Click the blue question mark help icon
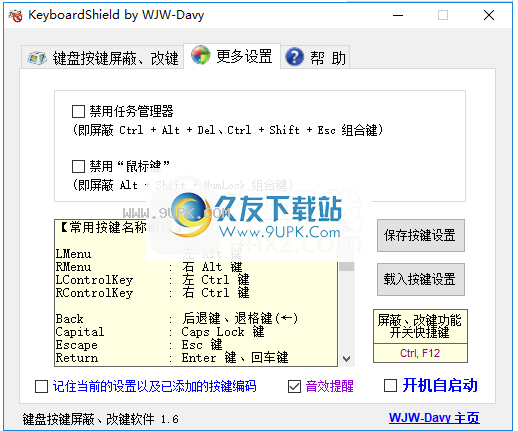Screen dimensions: 518x431 coord(294,57)
